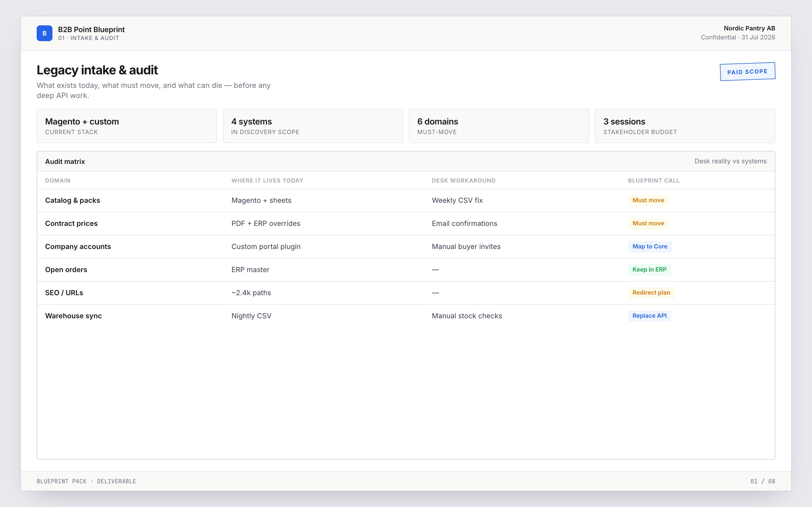
Task: Open the 6 domains must-move card
Action: [x=498, y=126]
